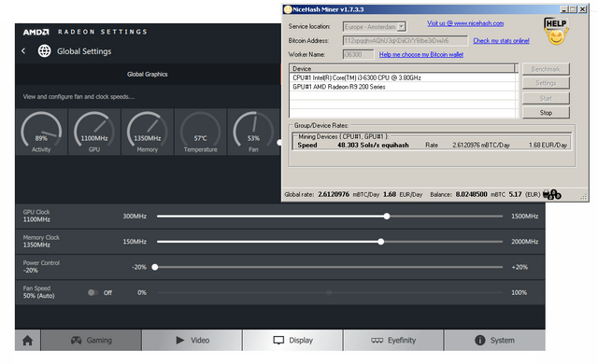Image resolution: width=598 pixels, height=364 pixels.
Task: Click the Worker Name input field
Action: pos(358,54)
